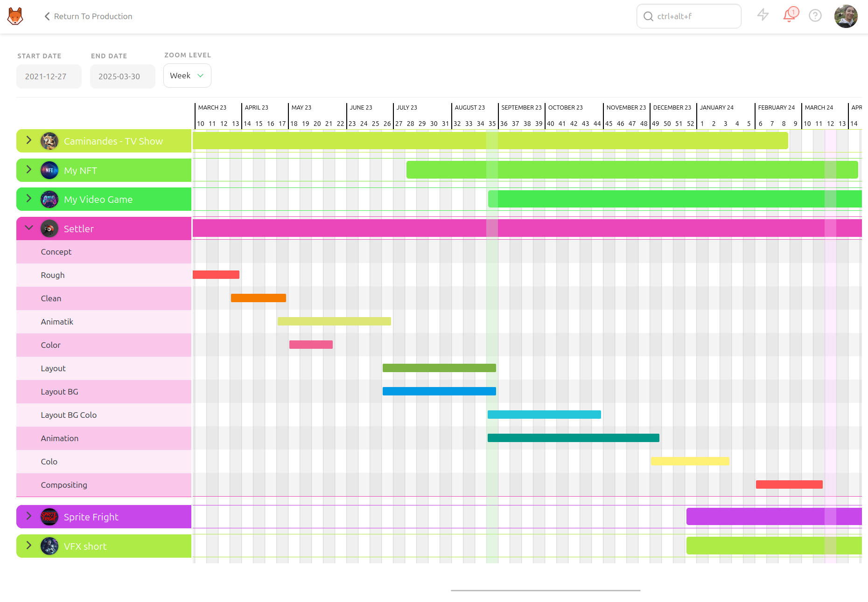Screen dimensions: 868x602
Task: Select the Clean task type row
Action: [104, 298]
